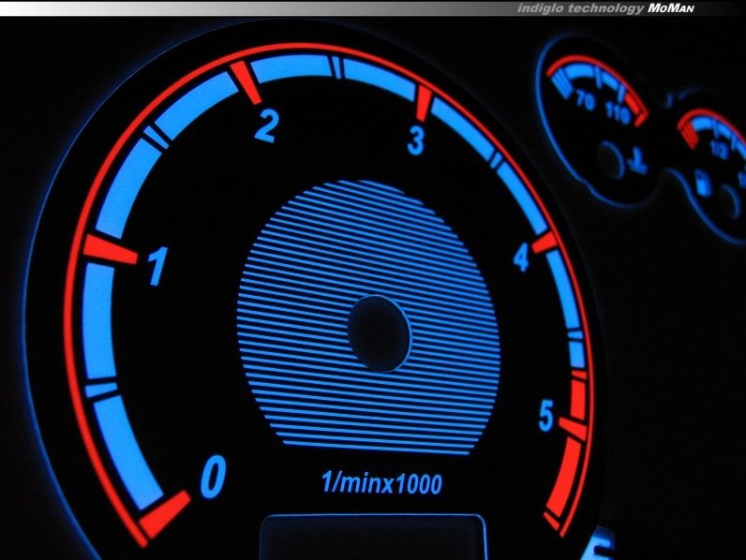Click the dark display window below tachometer
The height and width of the screenshot is (560, 746).
[373, 537]
